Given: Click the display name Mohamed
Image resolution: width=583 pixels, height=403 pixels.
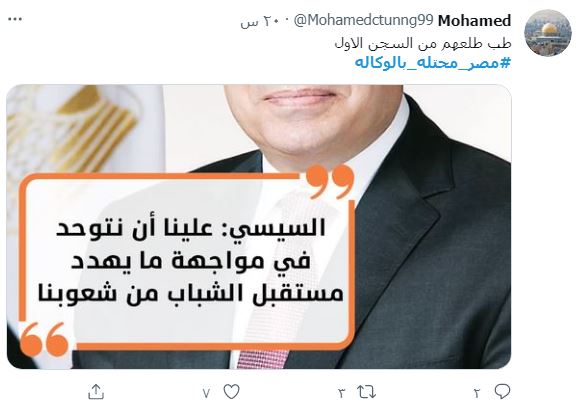Looking at the screenshot, I should pos(474,21).
